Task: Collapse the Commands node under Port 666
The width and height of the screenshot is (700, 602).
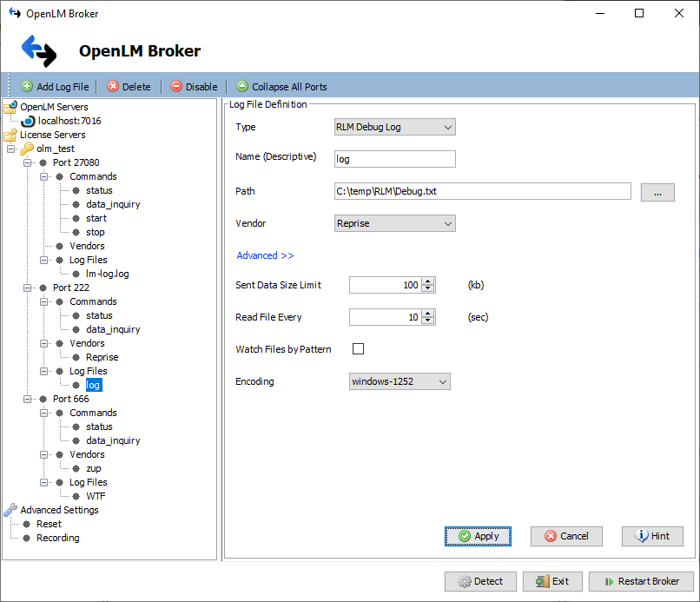Action: click(43, 413)
